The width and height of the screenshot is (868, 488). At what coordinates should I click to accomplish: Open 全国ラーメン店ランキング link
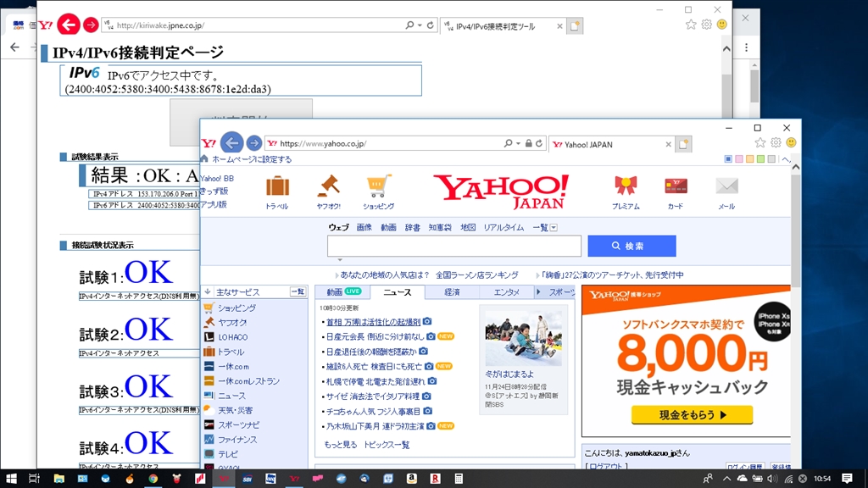point(476,275)
